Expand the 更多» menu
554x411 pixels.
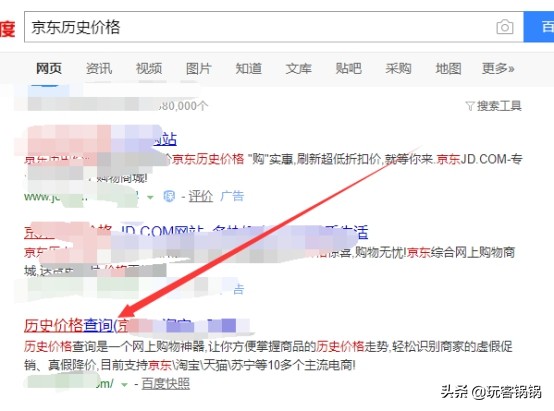point(498,68)
